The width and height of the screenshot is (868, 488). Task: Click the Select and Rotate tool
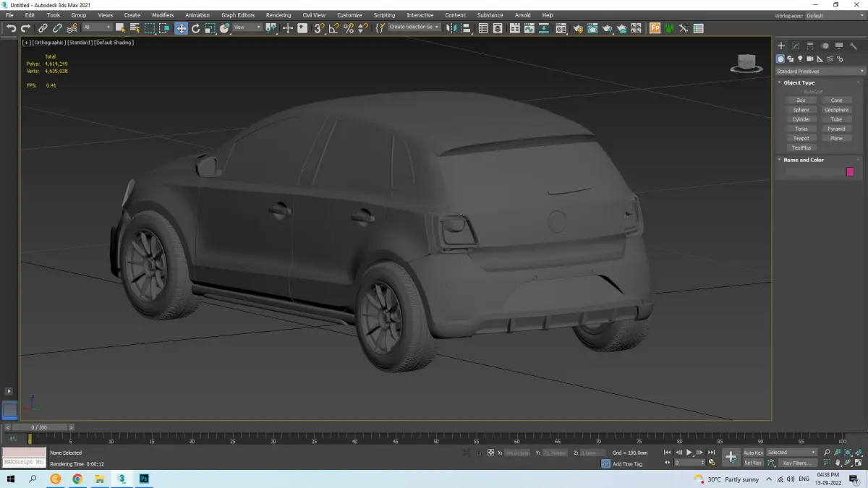click(195, 28)
